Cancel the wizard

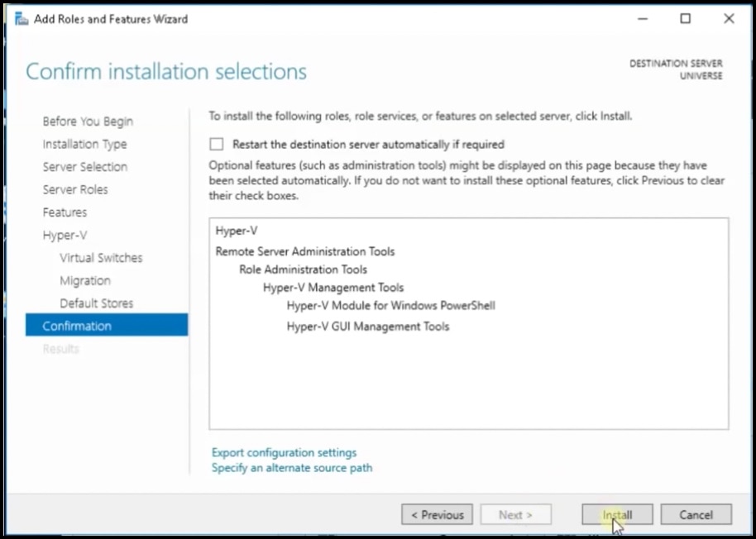pyautogui.click(x=696, y=514)
